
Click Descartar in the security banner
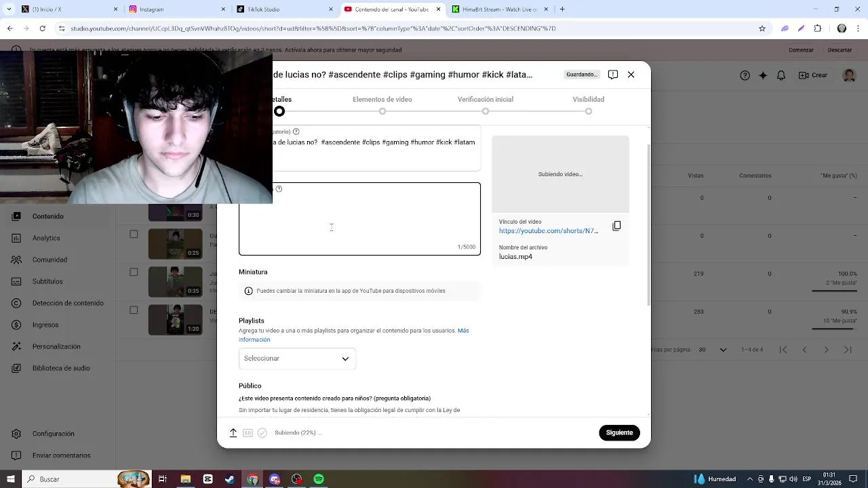(x=840, y=50)
